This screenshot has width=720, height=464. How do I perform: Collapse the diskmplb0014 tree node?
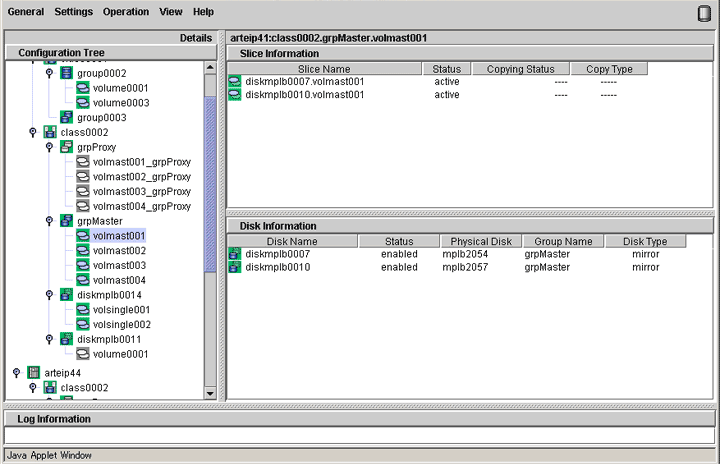[49, 294]
